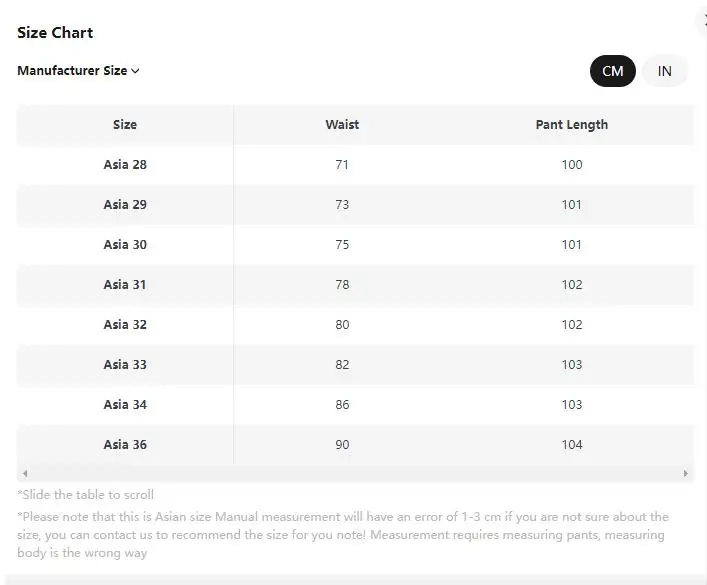This screenshot has width=707, height=585.
Task: Click the Size column header
Action: click(125, 125)
